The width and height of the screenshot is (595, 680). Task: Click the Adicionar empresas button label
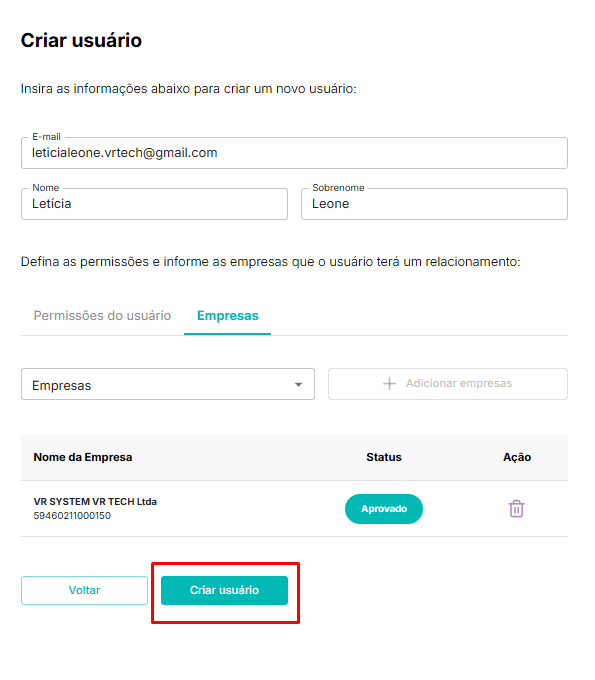tap(459, 383)
